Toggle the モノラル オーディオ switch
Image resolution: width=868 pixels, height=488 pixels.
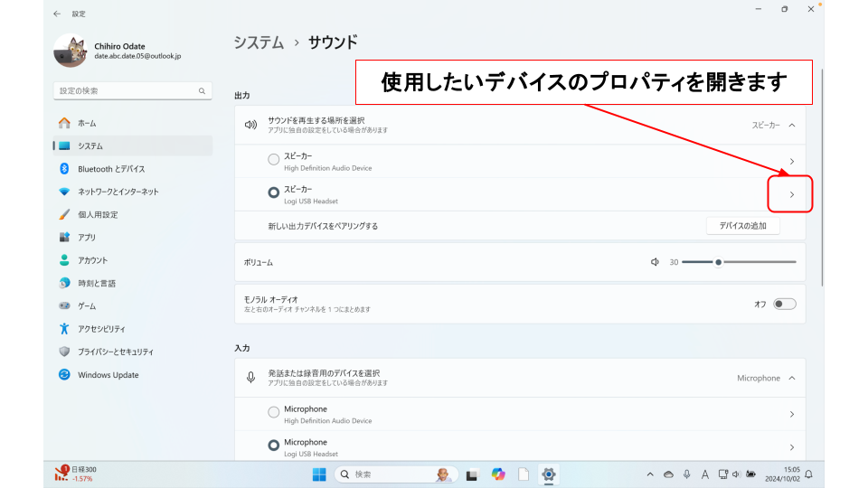click(x=784, y=304)
